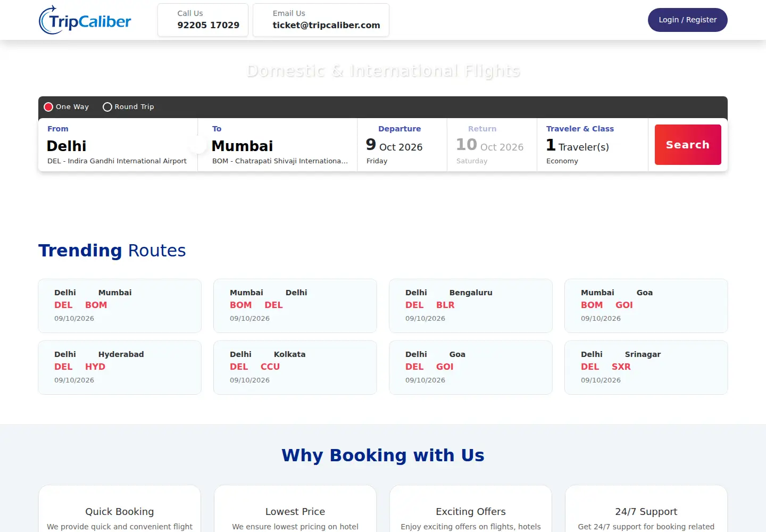Open the From city field showing Delhi
The width and height of the screenshot is (766, 532).
(118, 145)
